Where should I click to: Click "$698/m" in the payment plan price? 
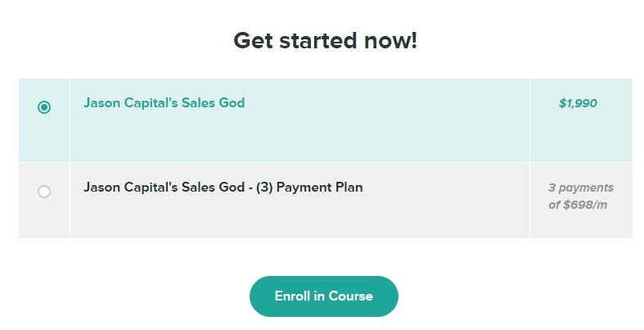(x=588, y=205)
